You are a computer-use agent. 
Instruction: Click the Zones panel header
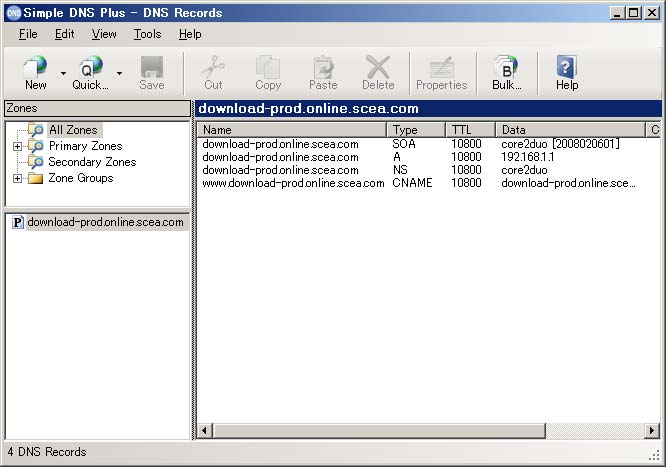(97, 108)
